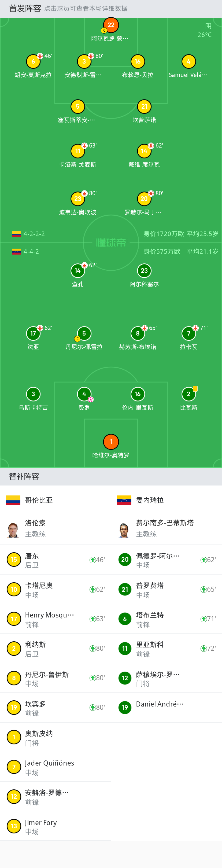Image resolution: width=222 pixels, height=868 pixels.
Task: Select Venezuela goalkeeper 哈维尔-奥特罗 number 1
Action: point(111,442)
